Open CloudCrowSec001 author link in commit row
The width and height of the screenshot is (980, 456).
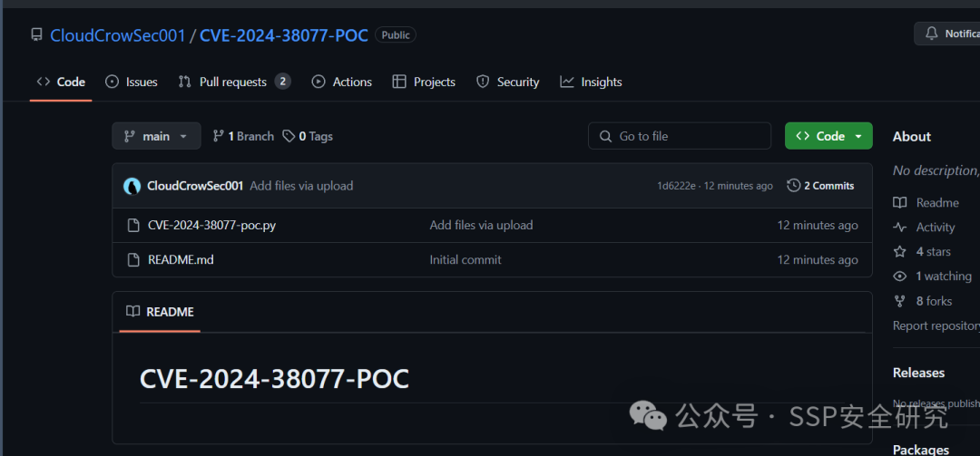pyautogui.click(x=195, y=186)
